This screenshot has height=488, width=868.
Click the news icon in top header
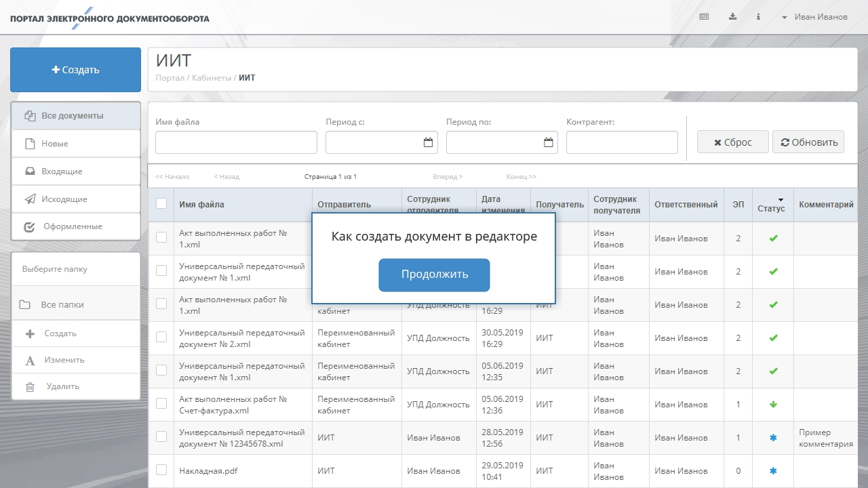coord(704,17)
